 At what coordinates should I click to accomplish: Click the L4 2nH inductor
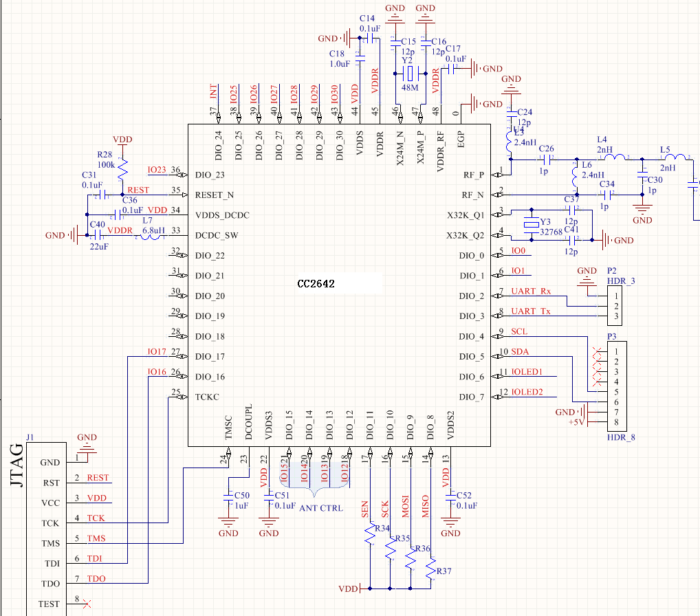click(x=614, y=157)
